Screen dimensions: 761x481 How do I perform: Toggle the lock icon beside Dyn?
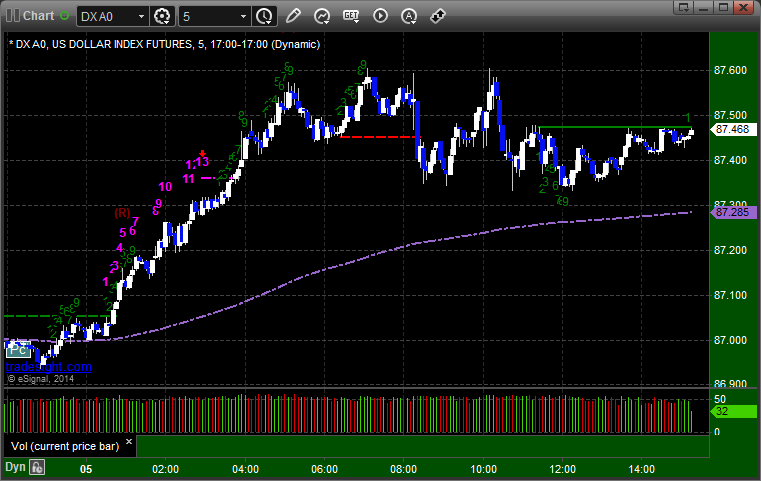(37, 467)
